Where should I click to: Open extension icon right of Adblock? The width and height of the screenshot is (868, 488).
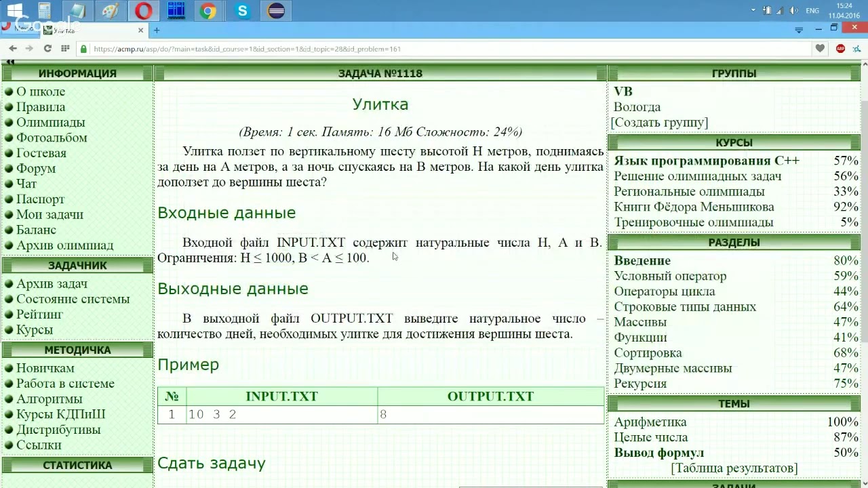click(x=856, y=48)
